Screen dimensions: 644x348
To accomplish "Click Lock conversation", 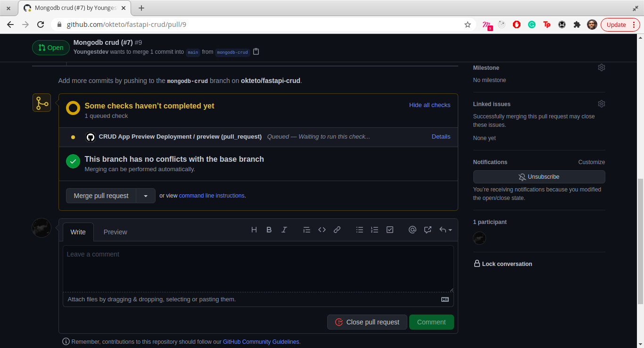I will click(503, 264).
